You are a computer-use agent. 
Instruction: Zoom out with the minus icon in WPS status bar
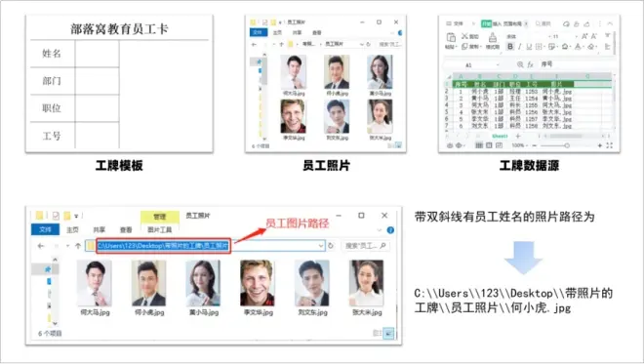[535, 145]
